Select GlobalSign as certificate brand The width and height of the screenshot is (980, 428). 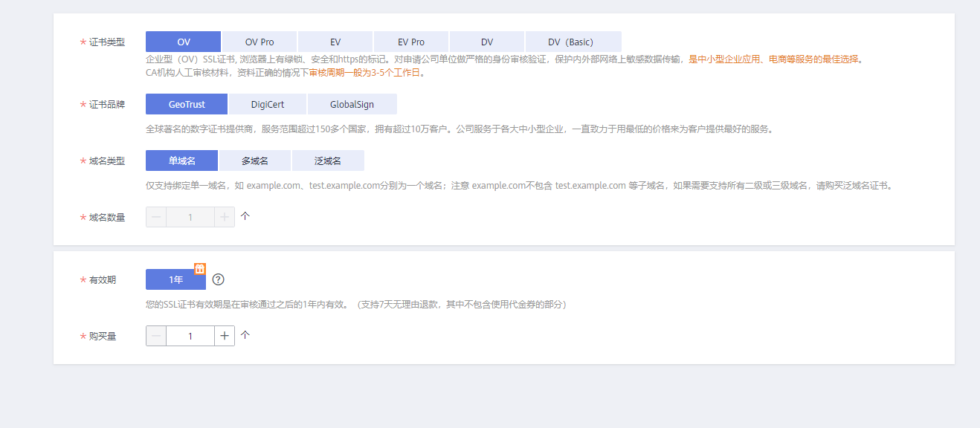352,104
